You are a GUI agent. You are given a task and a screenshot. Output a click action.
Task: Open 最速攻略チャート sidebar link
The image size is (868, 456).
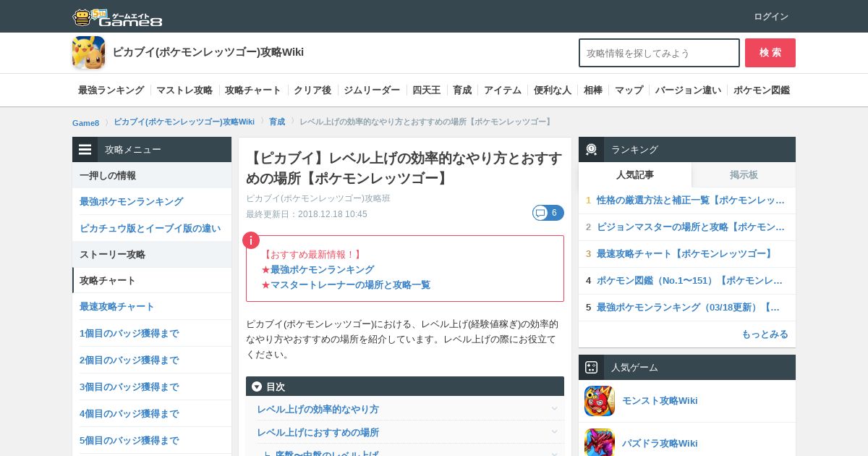[x=117, y=307]
